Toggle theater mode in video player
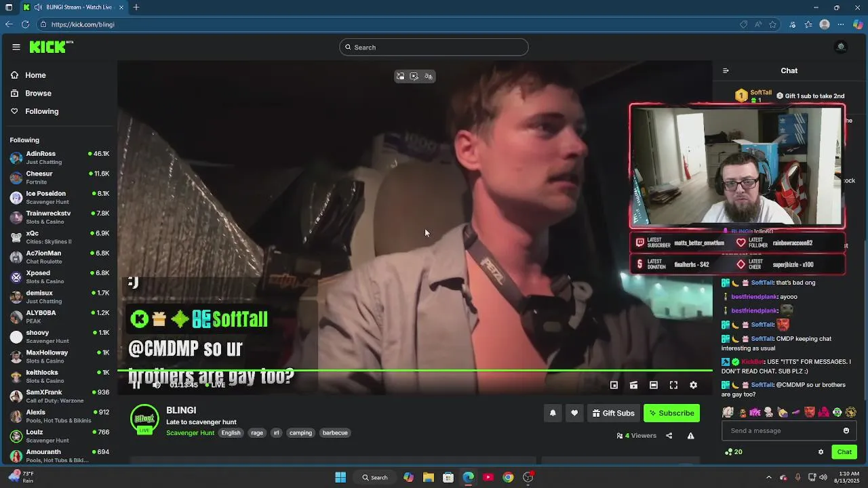 pos(654,385)
